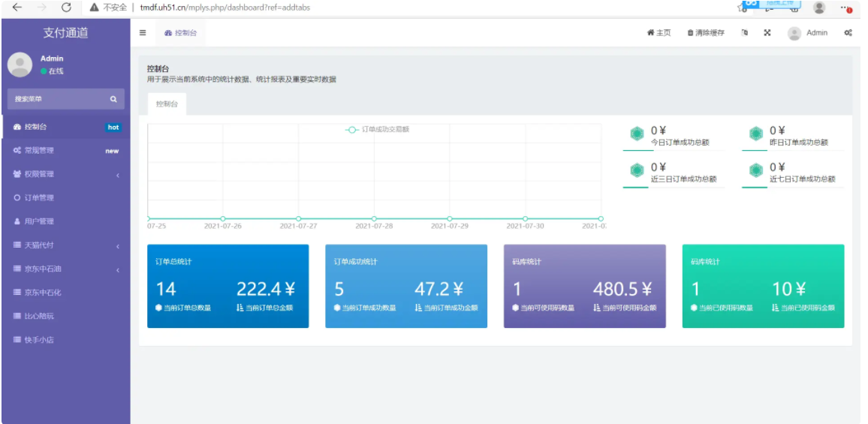868x424 pixels.
Task: Select the 控制台 tab in the top tab bar
Action: [x=180, y=33]
